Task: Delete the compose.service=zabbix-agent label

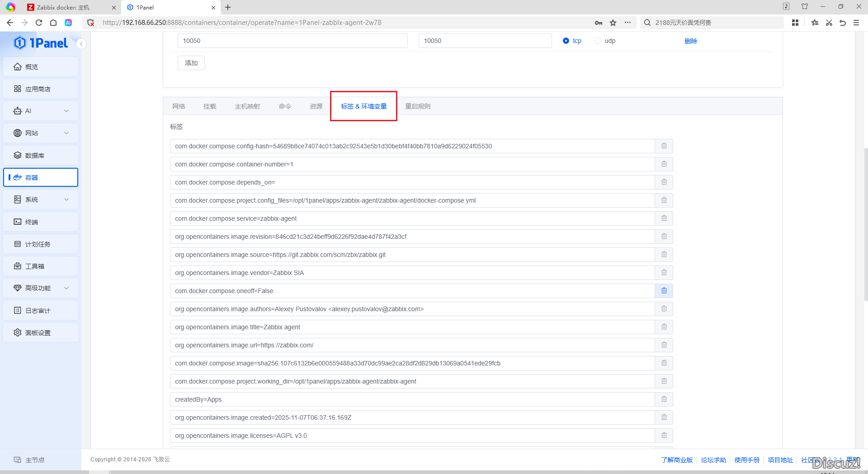Action: click(x=664, y=218)
